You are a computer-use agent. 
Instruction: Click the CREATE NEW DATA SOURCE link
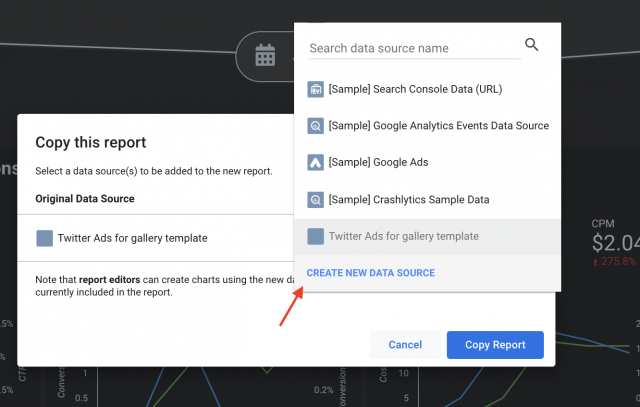(x=370, y=273)
